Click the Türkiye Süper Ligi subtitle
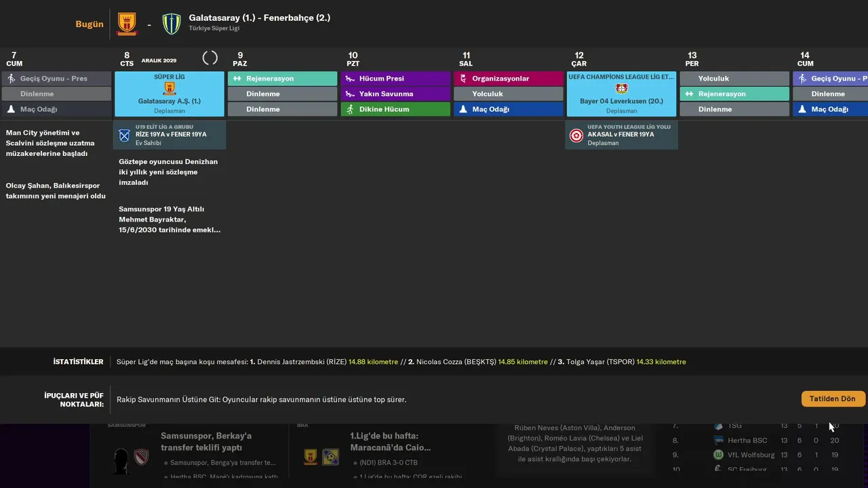The width and height of the screenshot is (868, 488). coord(214,28)
